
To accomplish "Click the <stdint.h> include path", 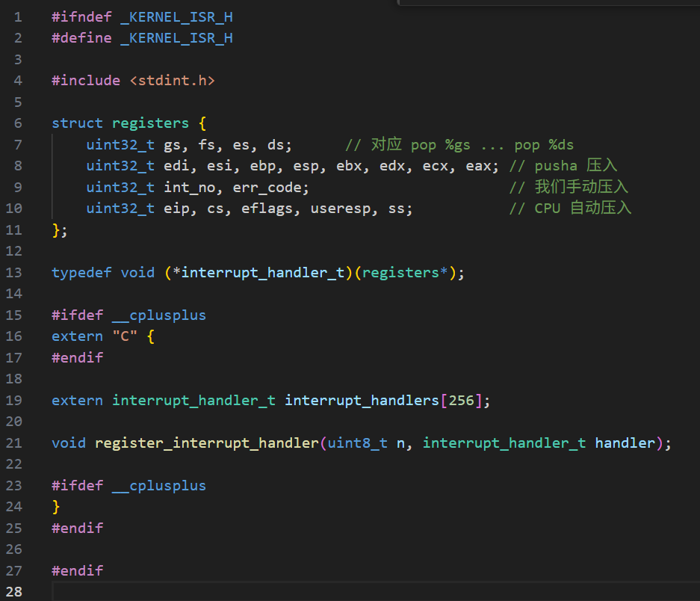I will pyautogui.click(x=173, y=81).
